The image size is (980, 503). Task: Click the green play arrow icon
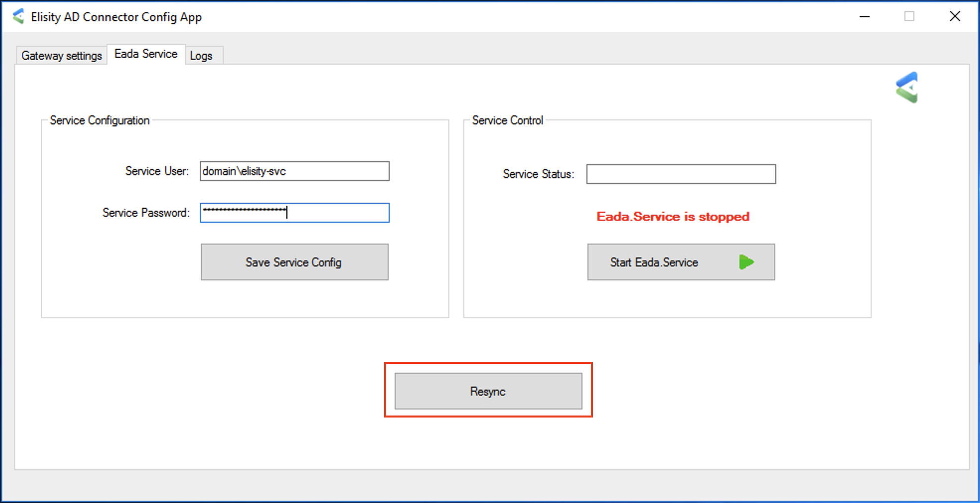746,262
